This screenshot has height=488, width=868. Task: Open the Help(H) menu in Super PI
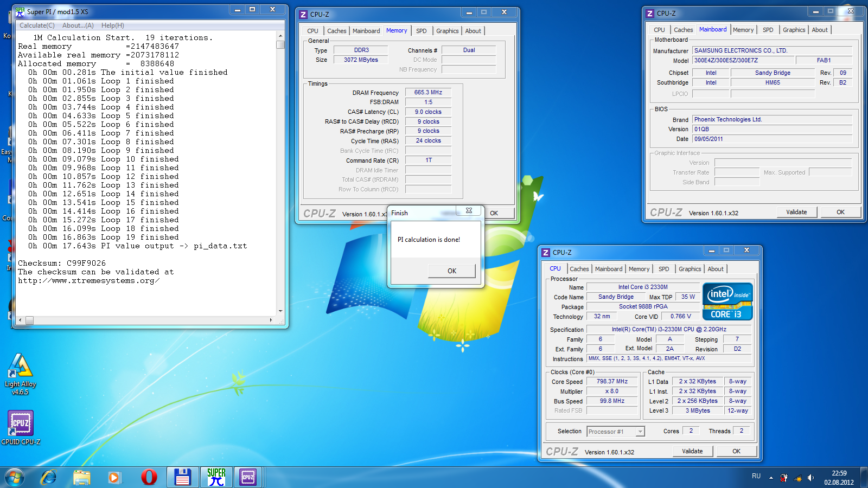(x=113, y=25)
